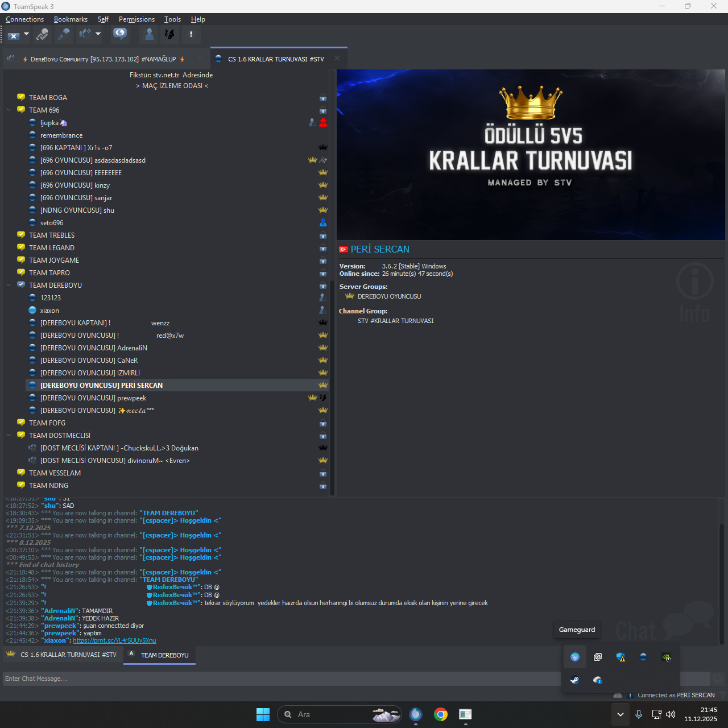728x728 pixels.
Task: Open the Permissions menu
Action: point(136,19)
